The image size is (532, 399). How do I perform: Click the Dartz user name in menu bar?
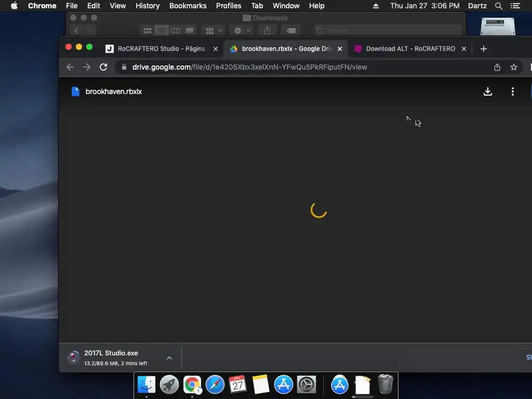pos(477,6)
